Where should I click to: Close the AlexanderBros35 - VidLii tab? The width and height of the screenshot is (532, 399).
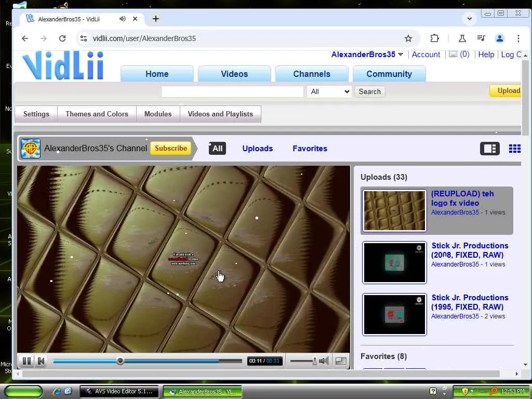click(135, 19)
